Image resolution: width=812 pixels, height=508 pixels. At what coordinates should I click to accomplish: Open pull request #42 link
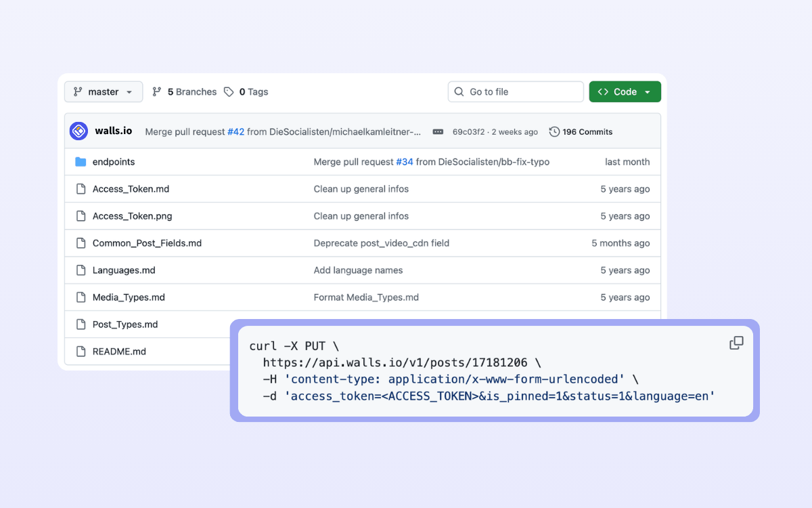[x=235, y=131]
